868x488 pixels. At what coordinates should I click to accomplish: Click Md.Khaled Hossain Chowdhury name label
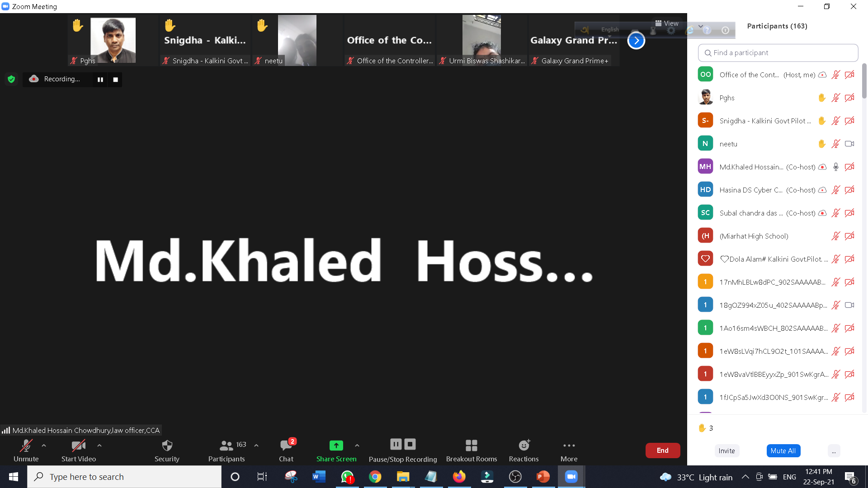click(86, 430)
